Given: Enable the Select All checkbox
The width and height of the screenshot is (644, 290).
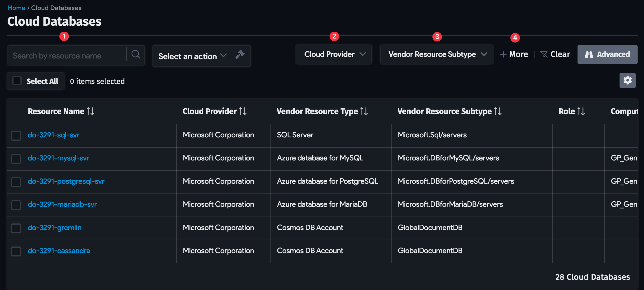Looking at the screenshot, I should [16, 81].
